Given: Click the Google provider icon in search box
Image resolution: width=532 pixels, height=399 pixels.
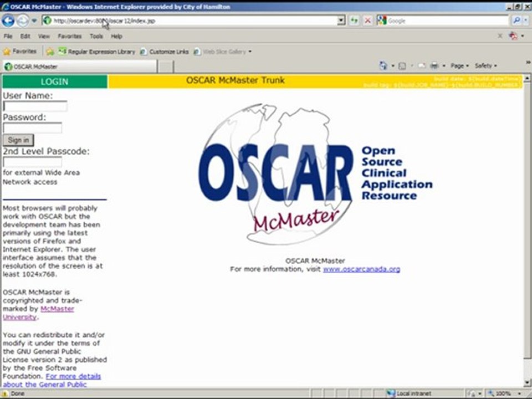Looking at the screenshot, I should pyautogui.click(x=382, y=21).
